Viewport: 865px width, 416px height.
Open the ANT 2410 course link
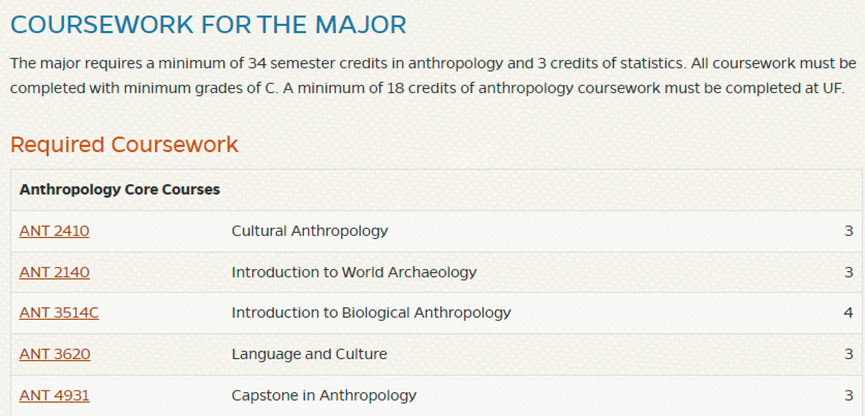click(54, 231)
